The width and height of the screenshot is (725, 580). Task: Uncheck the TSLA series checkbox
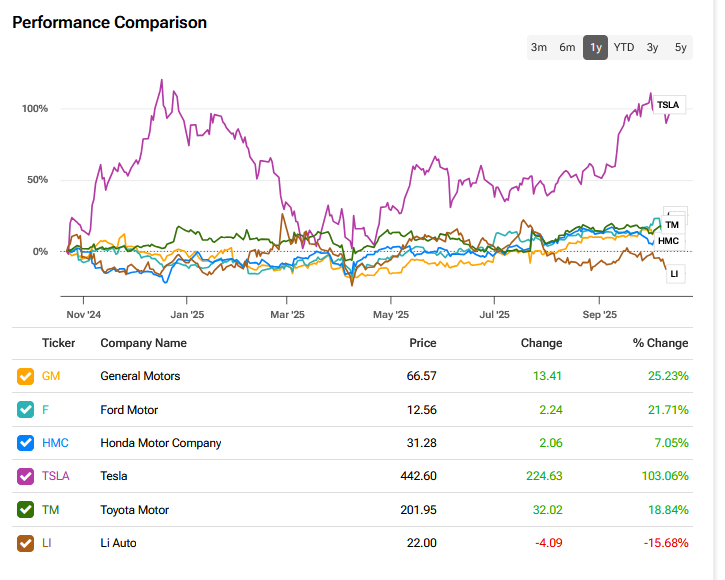[25, 476]
